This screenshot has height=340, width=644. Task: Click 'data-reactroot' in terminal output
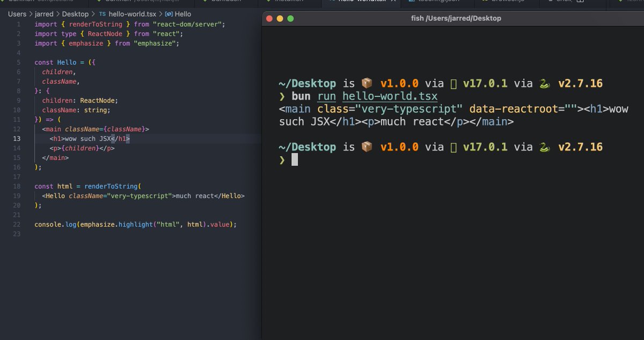pos(514,109)
